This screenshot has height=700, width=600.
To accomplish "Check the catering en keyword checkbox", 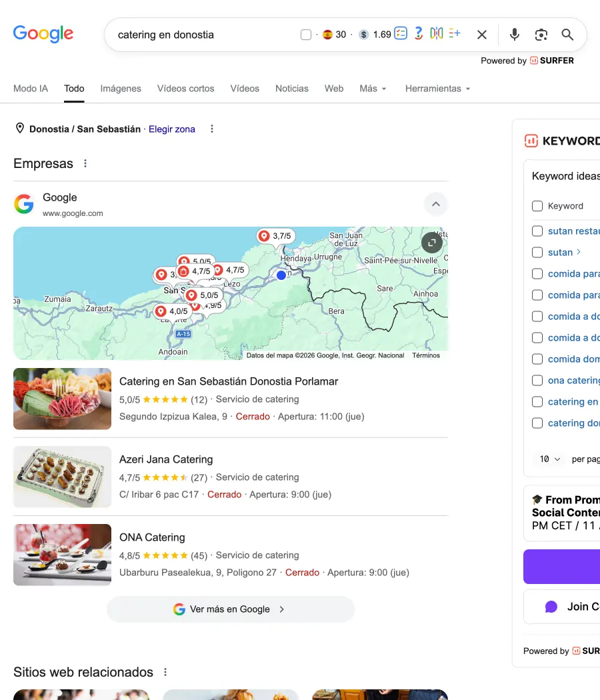I will pyautogui.click(x=537, y=402).
